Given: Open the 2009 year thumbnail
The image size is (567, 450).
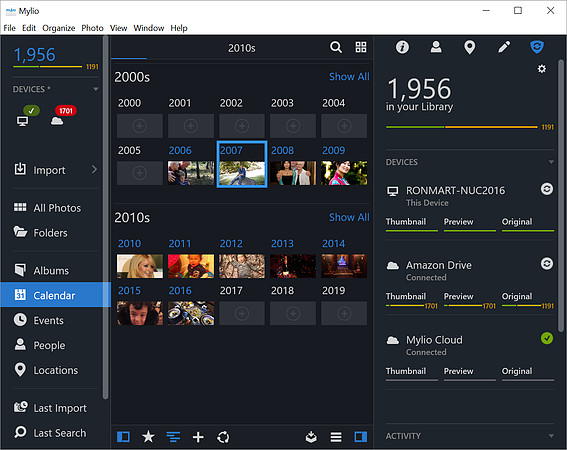Looking at the screenshot, I should click(344, 173).
